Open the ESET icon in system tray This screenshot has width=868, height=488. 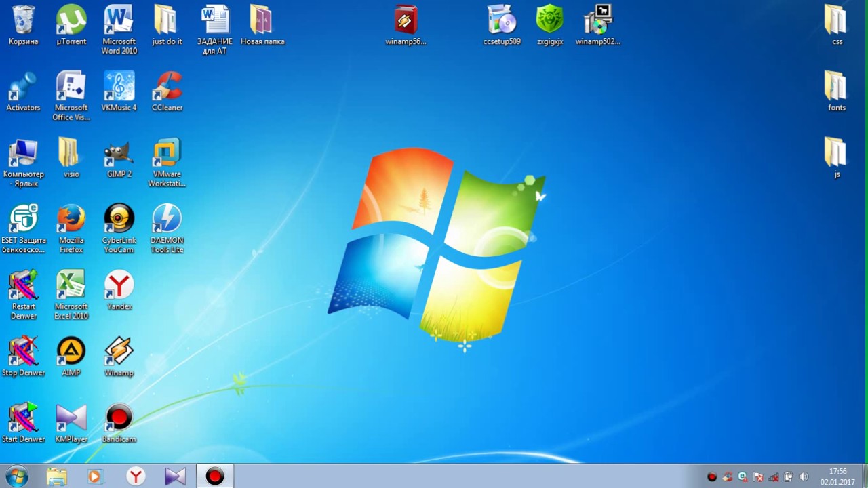pos(743,477)
